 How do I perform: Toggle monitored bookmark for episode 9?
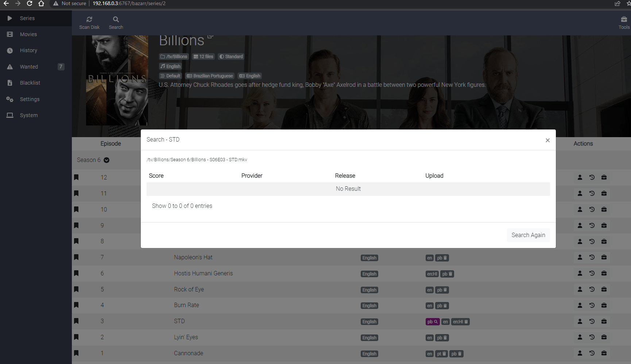[x=76, y=225]
